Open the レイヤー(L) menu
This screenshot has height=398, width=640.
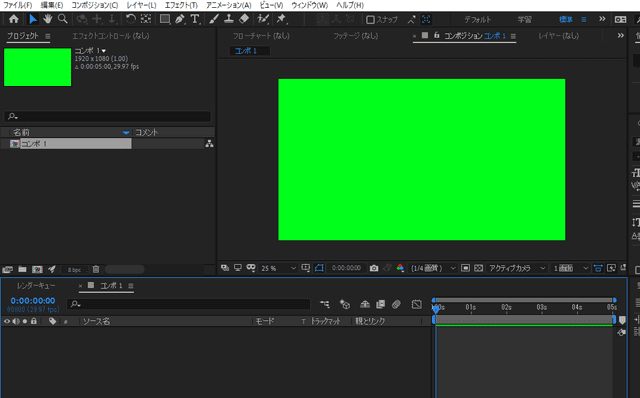141,5
